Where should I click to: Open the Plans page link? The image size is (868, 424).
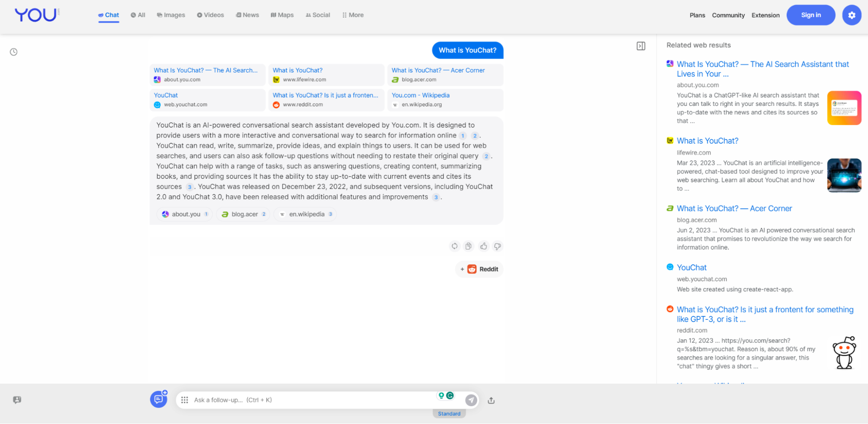click(697, 15)
